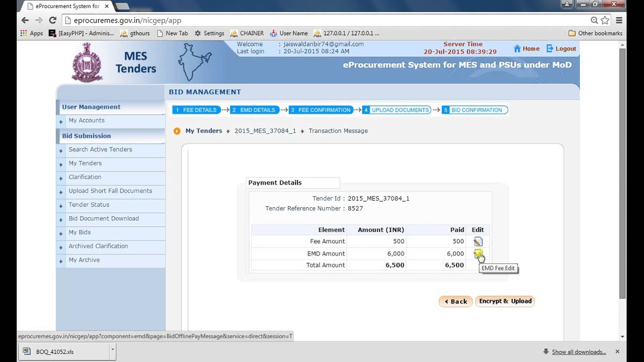Close the downloads bar
This screenshot has height=362, width=644.
click(617, 351)
